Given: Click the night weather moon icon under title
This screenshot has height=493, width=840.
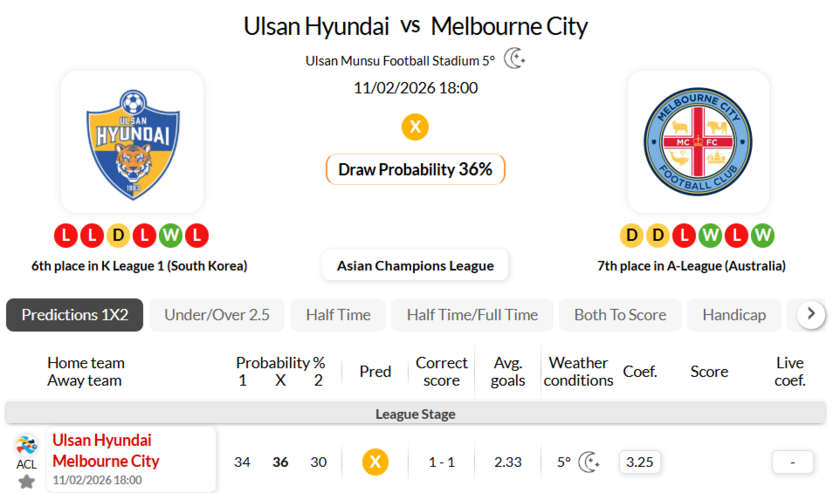Looking at the screenshot, I should (x=515, y=59).
